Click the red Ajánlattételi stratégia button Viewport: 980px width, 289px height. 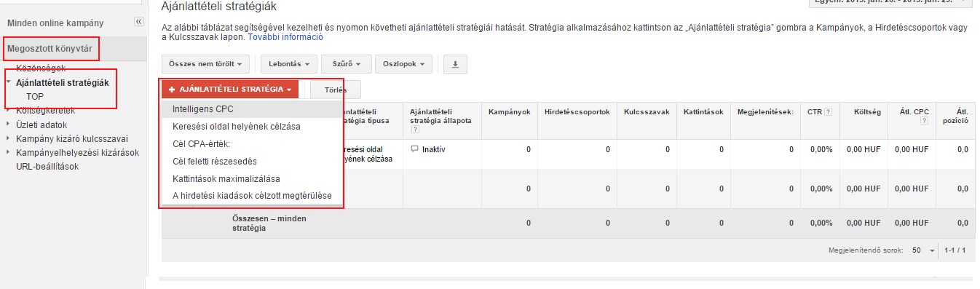pyautogui.click(x=230, y=90)
